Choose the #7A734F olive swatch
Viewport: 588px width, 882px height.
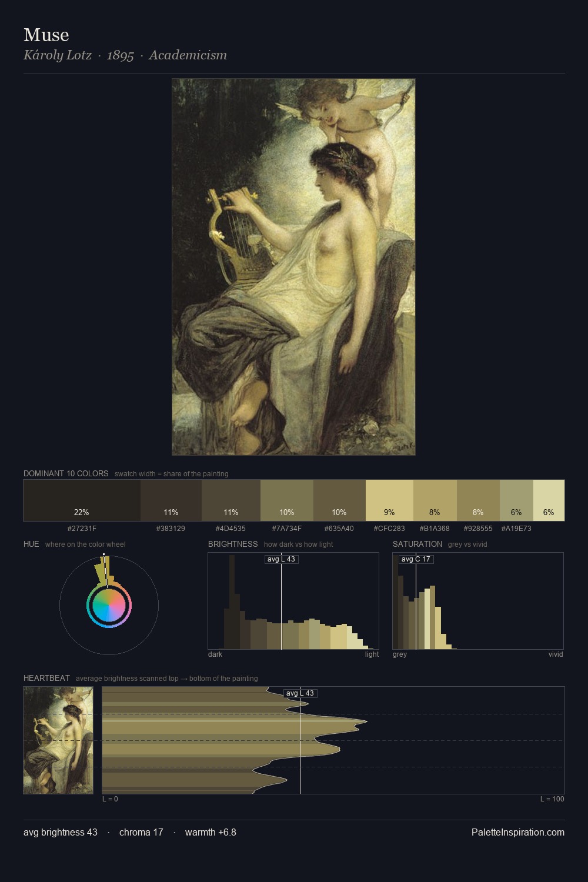[x=287, y=500]
